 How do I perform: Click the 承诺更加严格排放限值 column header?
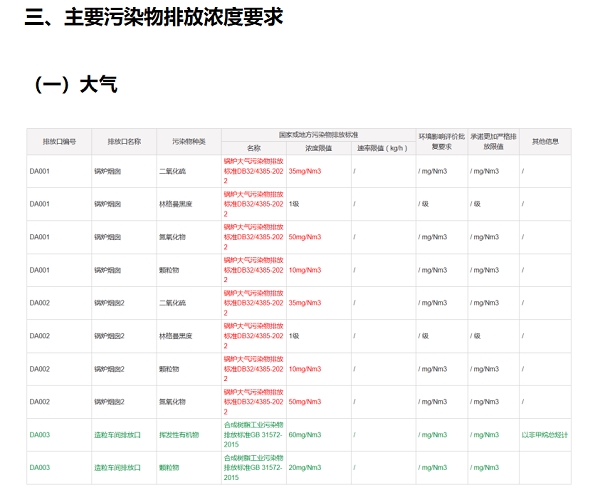(x=493, y=141)
